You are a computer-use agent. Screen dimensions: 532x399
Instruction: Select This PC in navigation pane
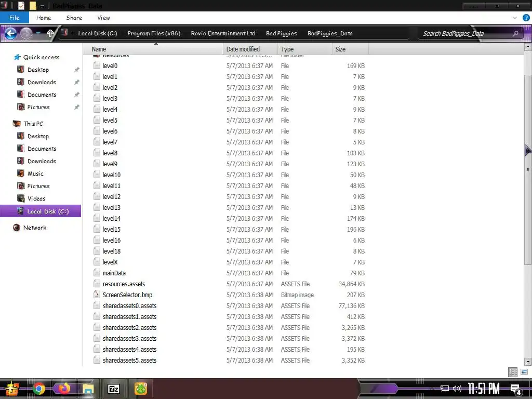coord(33,124)
